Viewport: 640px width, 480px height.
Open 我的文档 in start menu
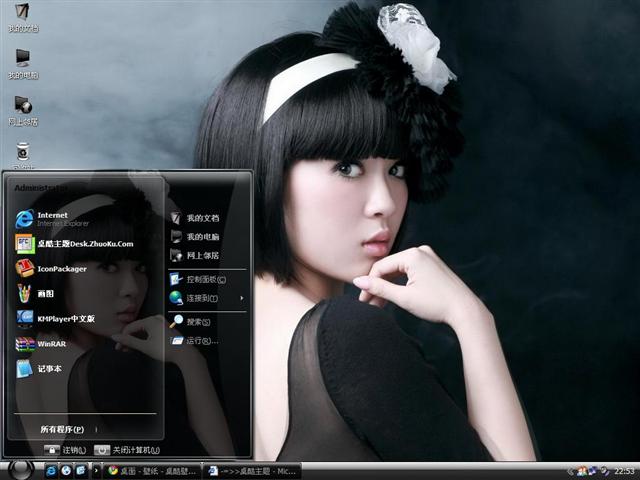[x=195, y=218]
